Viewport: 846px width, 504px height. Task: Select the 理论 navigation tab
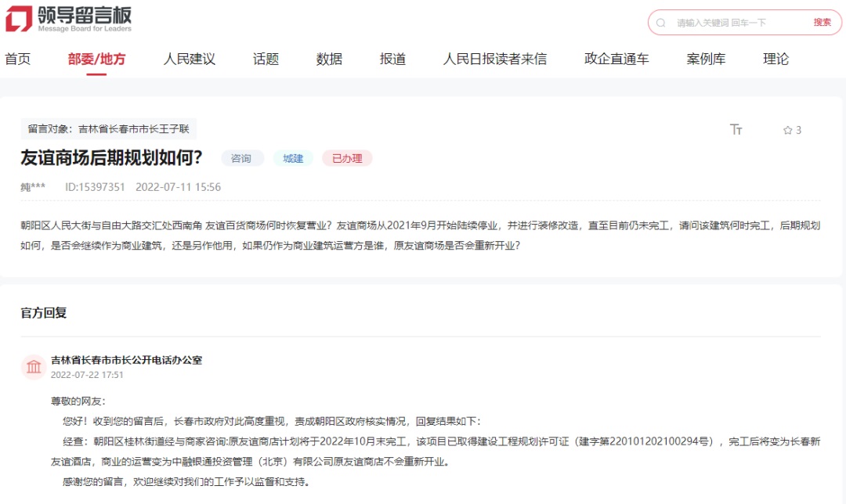pyautogui.click(x=775, y=59)
